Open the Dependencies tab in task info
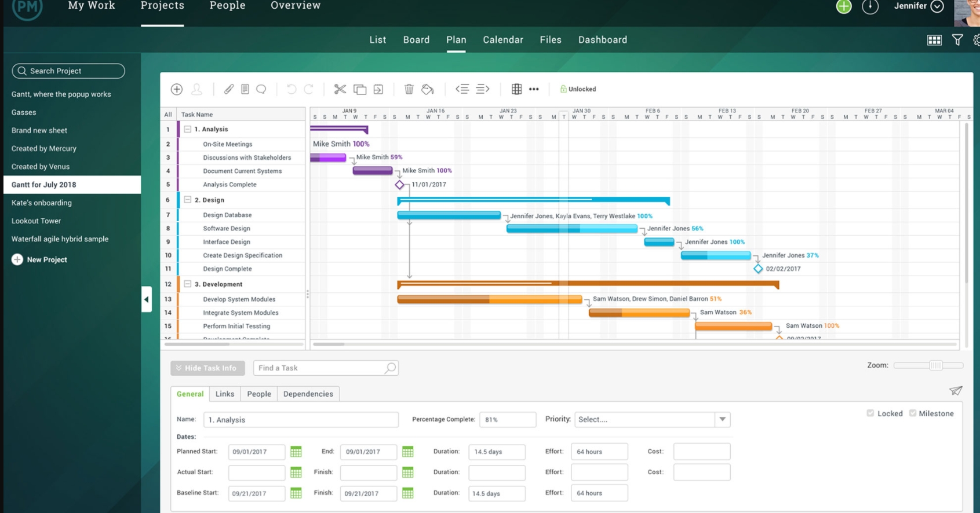Screen dimensions: 980x513 (x=308, y=394)
